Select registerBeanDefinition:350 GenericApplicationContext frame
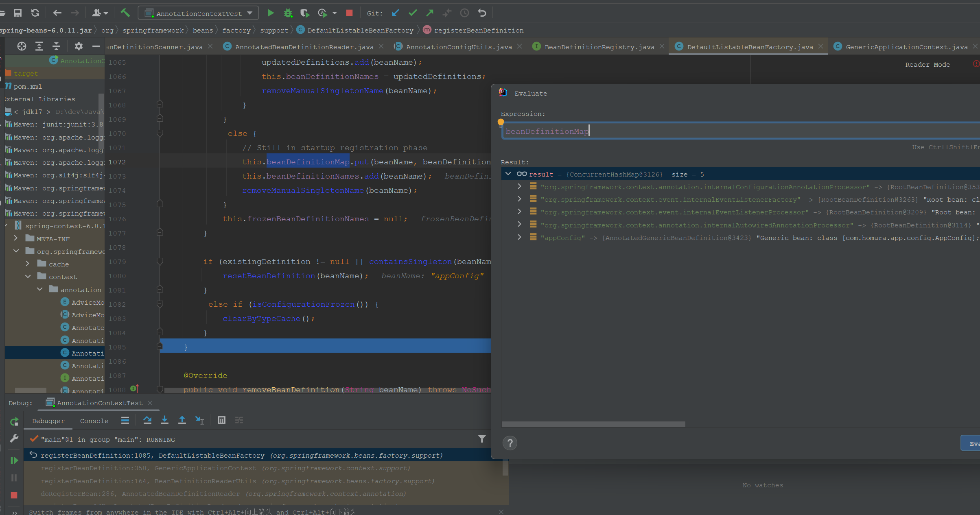This screenshot has width=980, height=515. click(148, 468)
